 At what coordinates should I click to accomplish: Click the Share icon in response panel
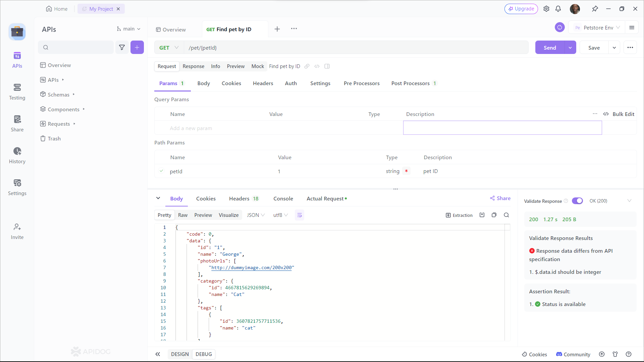[x=499, y=198]
